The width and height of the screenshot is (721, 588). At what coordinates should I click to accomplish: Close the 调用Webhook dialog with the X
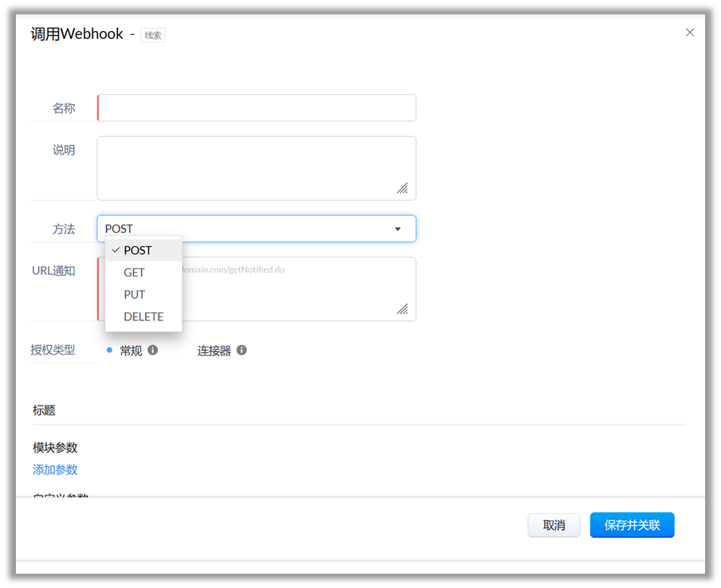(690, 33)
